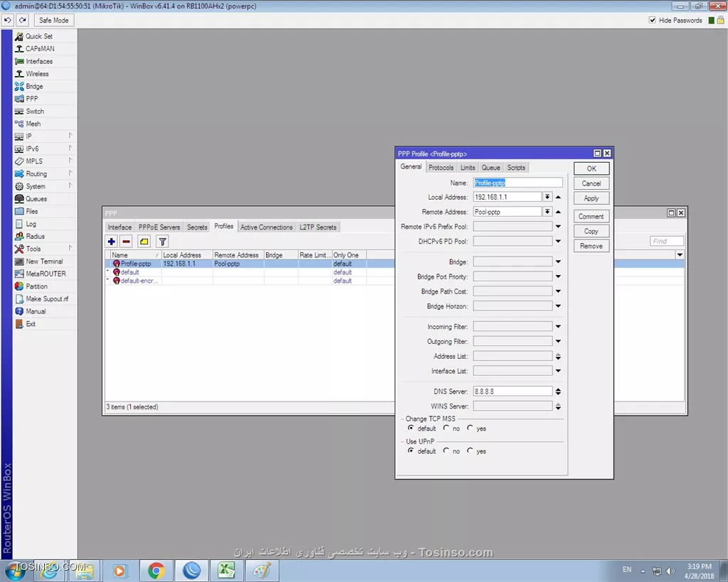Toggle the Hide Passwords checkbox
This screenshot has height=582, width=728.
653,20
